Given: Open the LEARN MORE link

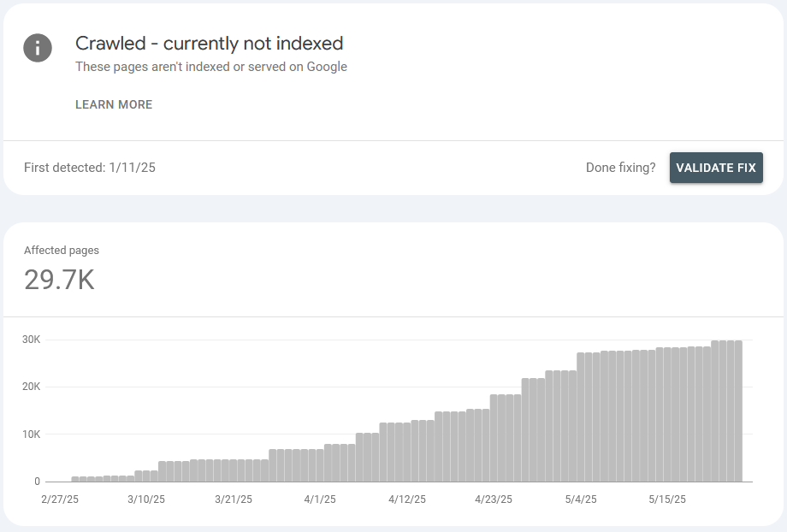Looking at the screenshot, I should pos(114,104).
